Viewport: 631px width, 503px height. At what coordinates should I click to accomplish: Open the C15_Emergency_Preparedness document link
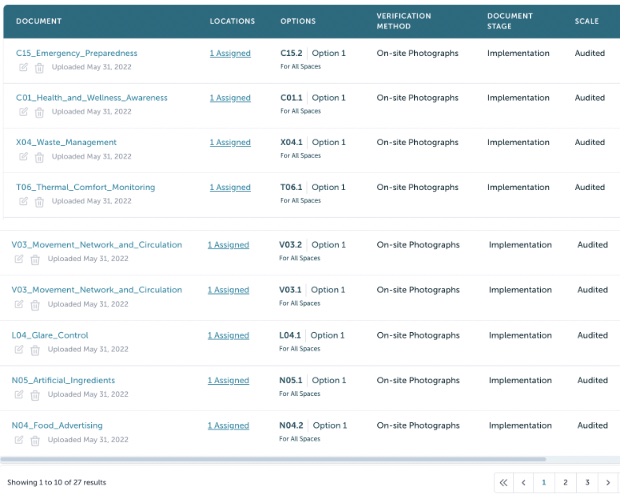76,53
